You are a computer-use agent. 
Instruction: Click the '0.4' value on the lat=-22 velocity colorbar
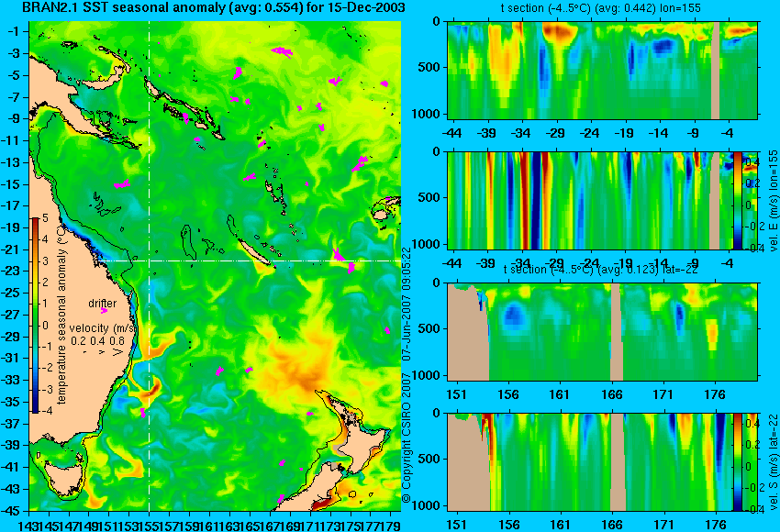752,423
